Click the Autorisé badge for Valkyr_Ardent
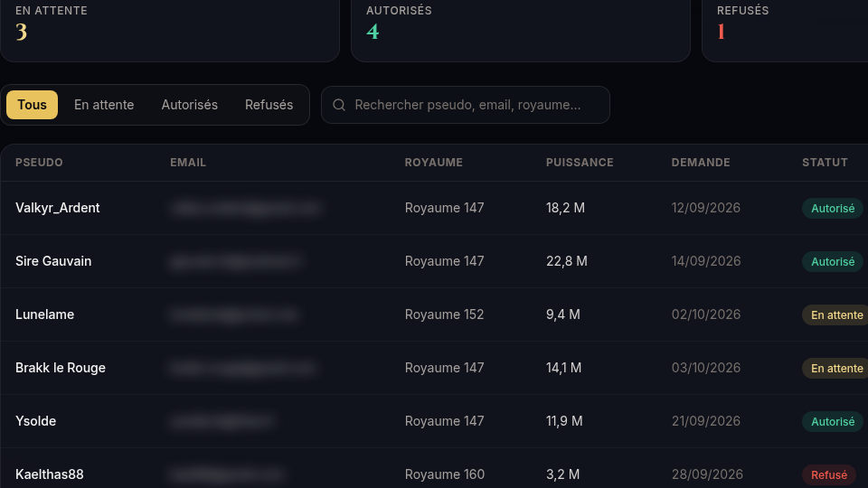This screenshot has height=488, width=868. tap(833, 209)
